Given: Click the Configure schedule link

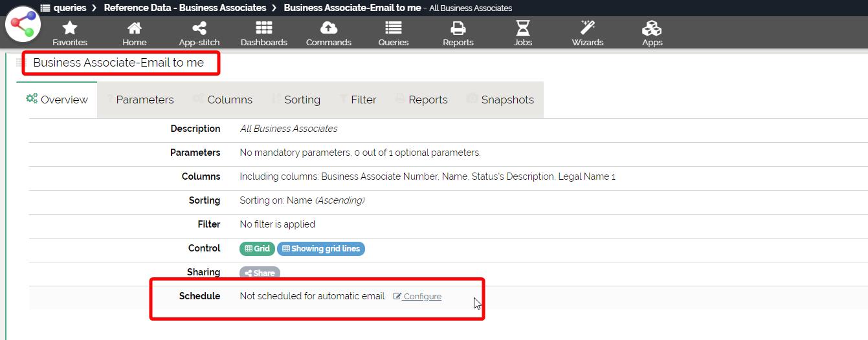Looking at the screenshot, I should tap(421, 297).
